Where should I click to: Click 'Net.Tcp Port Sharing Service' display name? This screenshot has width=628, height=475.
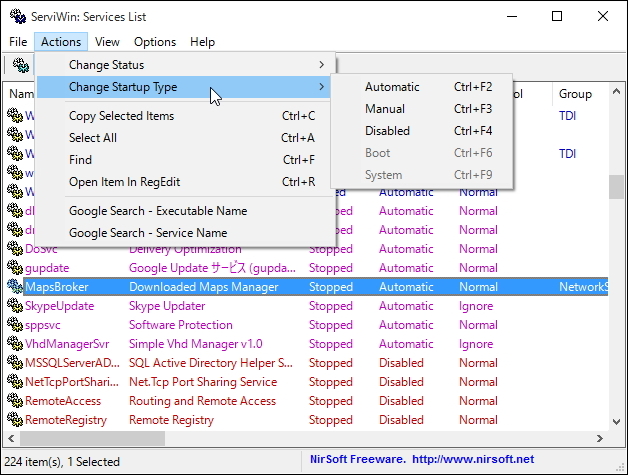203,382
